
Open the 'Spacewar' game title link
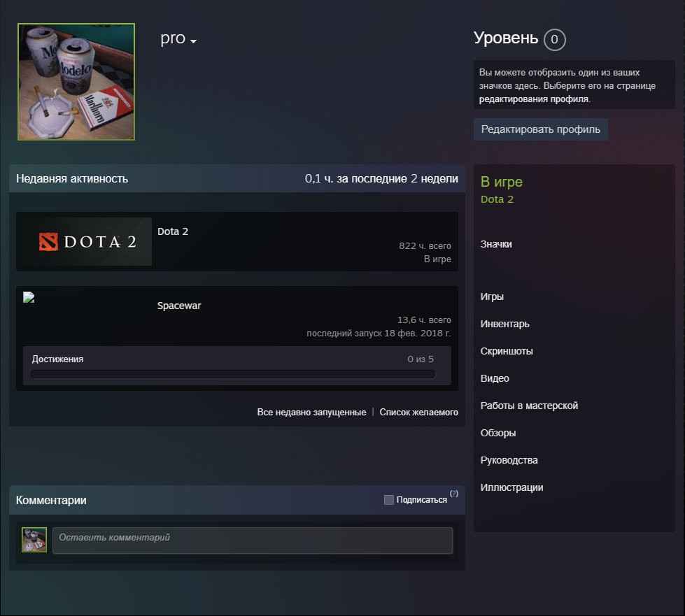click(179, 306)
